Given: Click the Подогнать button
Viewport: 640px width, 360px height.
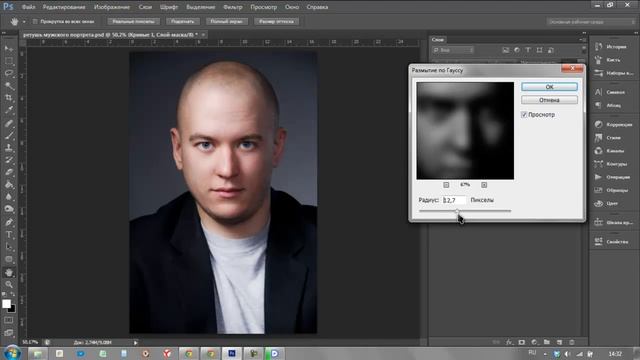Looking at the screenshot, I should [x=182, y=21].
